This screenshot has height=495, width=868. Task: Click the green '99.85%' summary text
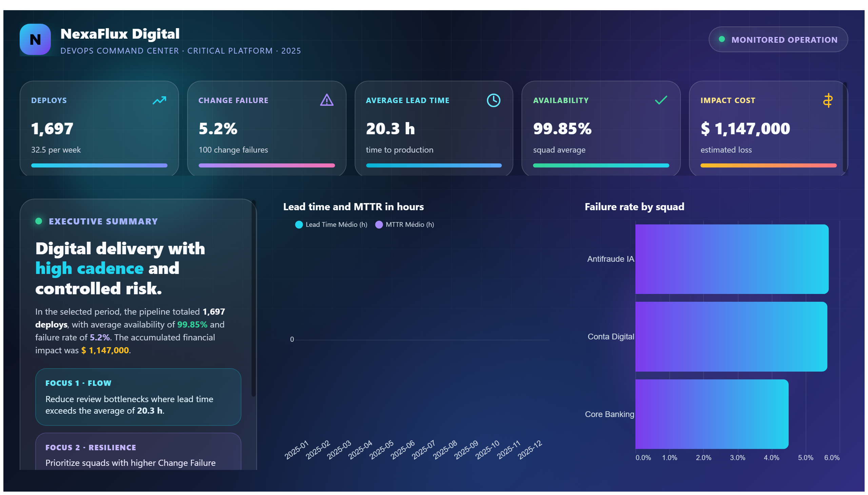[x=192, y=324]
